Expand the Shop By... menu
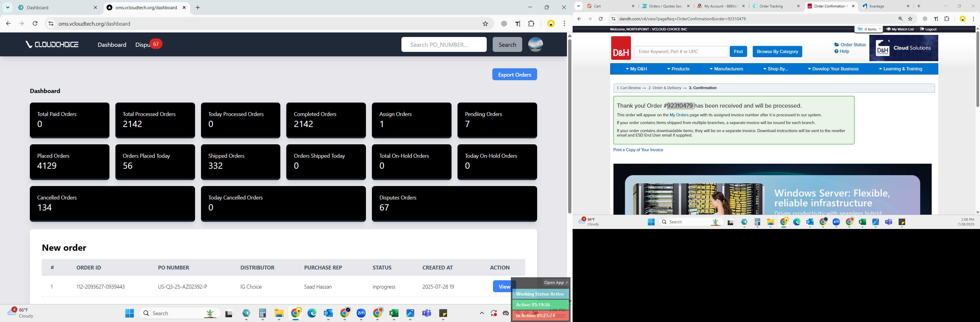The height and width of the screenshot is (322, 980). tap(775, 69)
